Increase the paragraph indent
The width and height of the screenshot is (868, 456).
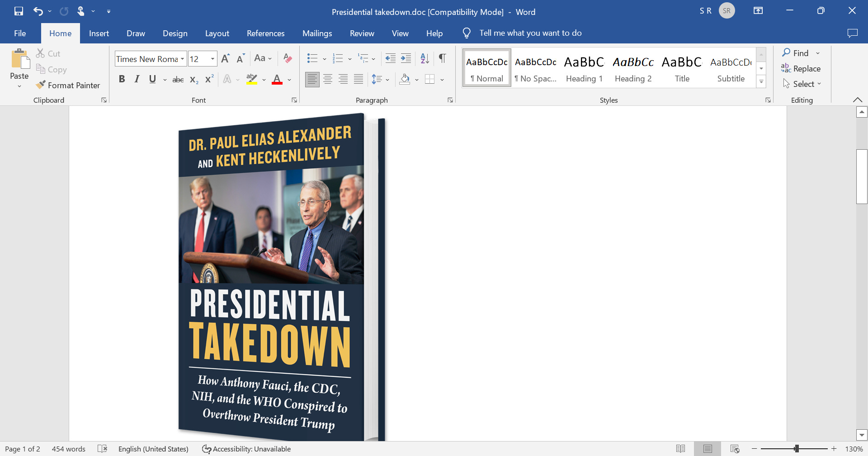(406, 58)
